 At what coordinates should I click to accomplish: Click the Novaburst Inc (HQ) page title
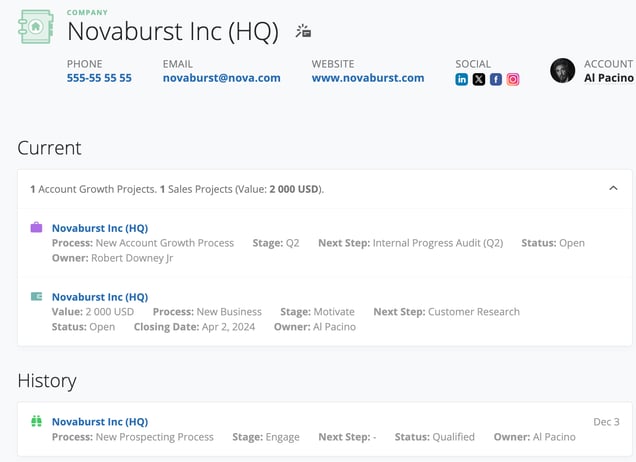173,32
